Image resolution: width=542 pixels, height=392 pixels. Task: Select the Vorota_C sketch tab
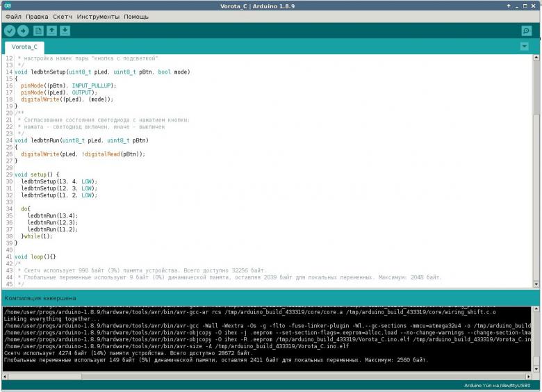click(24, 47)
